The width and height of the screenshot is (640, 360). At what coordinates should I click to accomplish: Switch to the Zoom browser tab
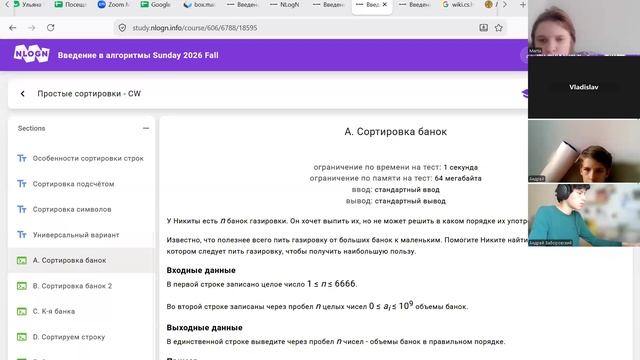click(x=114, y=5)
